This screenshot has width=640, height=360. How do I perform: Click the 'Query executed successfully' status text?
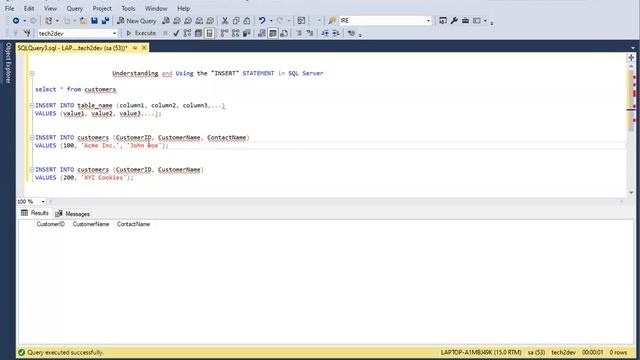tap(65, 352)
